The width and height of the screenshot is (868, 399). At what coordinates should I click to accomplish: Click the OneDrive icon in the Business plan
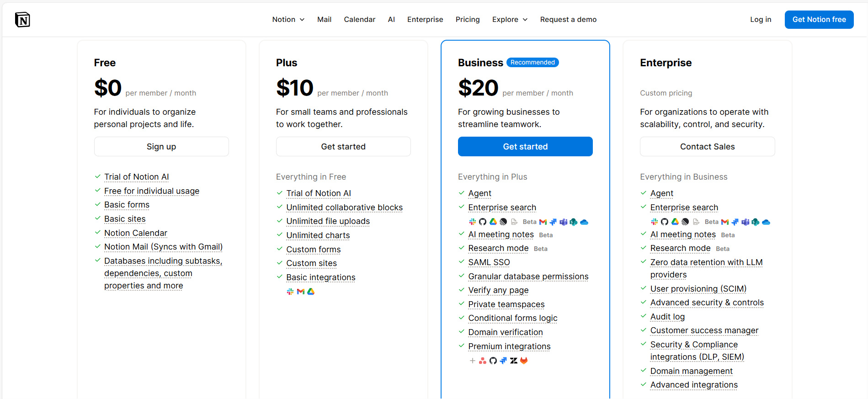pyautogui.click(x=584, y=222)
